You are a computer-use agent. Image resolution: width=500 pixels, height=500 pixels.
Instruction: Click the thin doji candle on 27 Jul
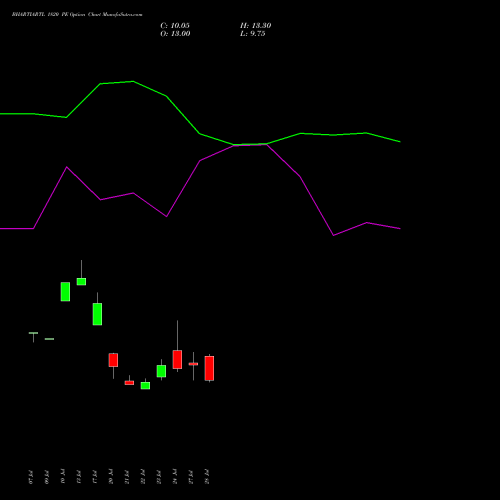pos(193,364)
